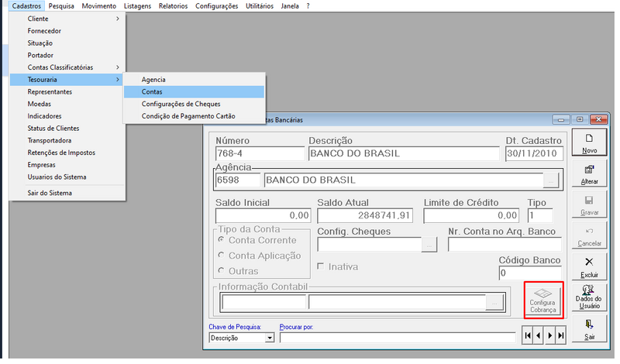Click the Código Banco field
The image size is (620, 364).
tap(530, 273)
